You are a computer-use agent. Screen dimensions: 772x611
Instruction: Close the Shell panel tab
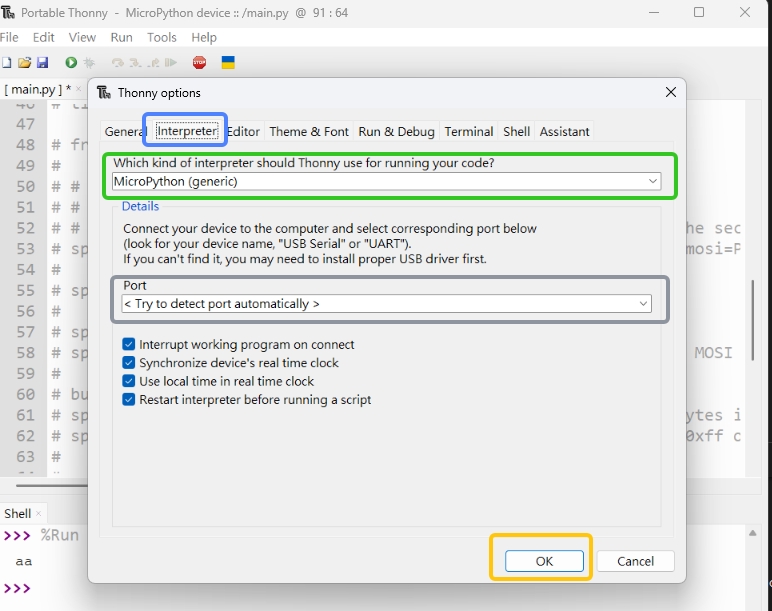(x=38, y=514)
